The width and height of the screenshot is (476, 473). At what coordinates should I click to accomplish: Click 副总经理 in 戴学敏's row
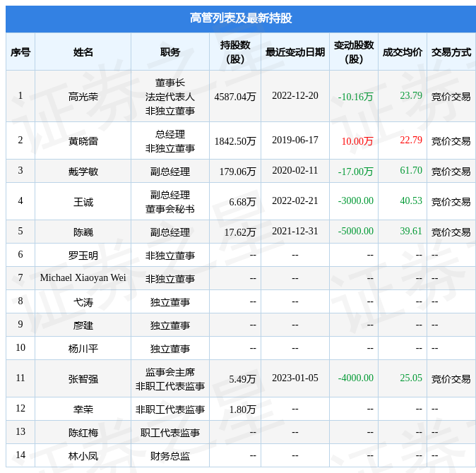(x=170, y=172)
